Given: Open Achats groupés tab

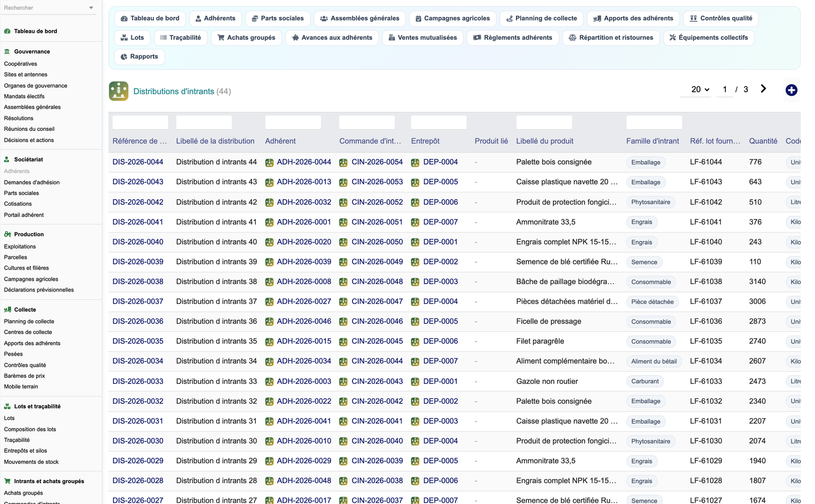Looking at the screenshot, I should (x=246, y=38).
